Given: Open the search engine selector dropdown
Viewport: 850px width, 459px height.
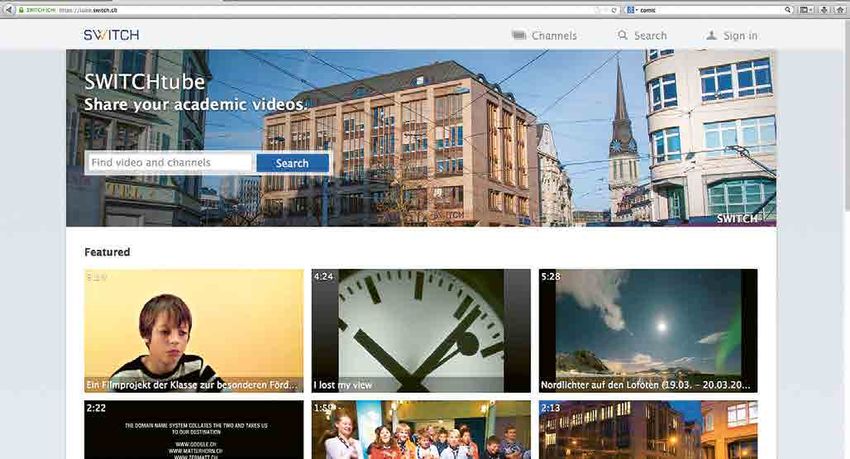Looking at the screenshot, I should click(632, 10).
